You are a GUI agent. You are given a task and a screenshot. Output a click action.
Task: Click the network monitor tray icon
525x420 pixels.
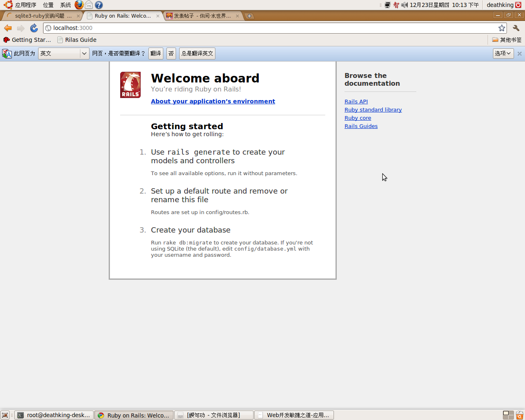coord(388,5)
